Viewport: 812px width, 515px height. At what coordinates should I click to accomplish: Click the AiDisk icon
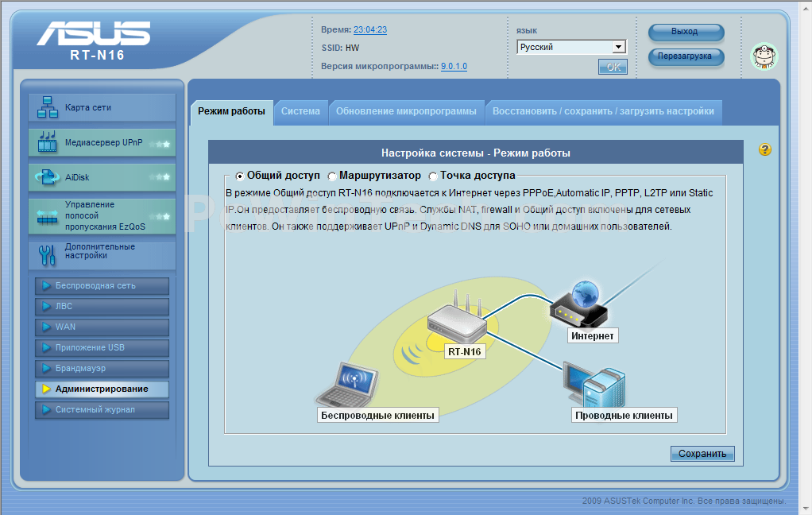[47, 177]
